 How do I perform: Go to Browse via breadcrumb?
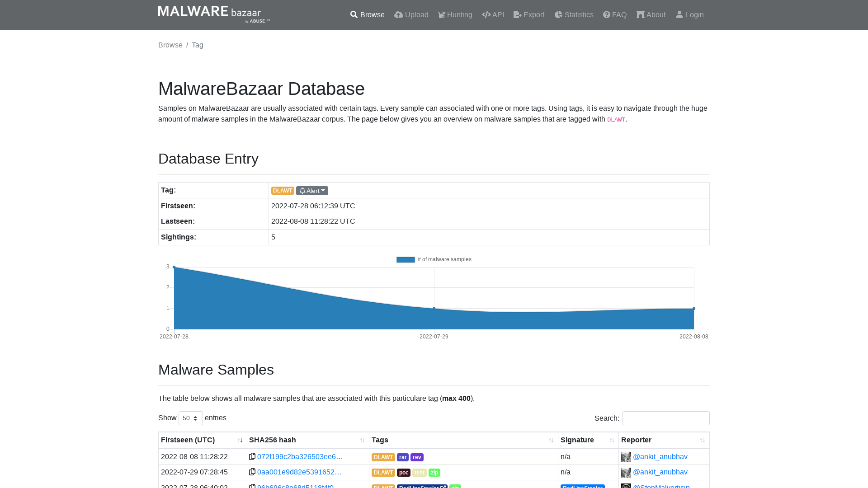point(170,45)
